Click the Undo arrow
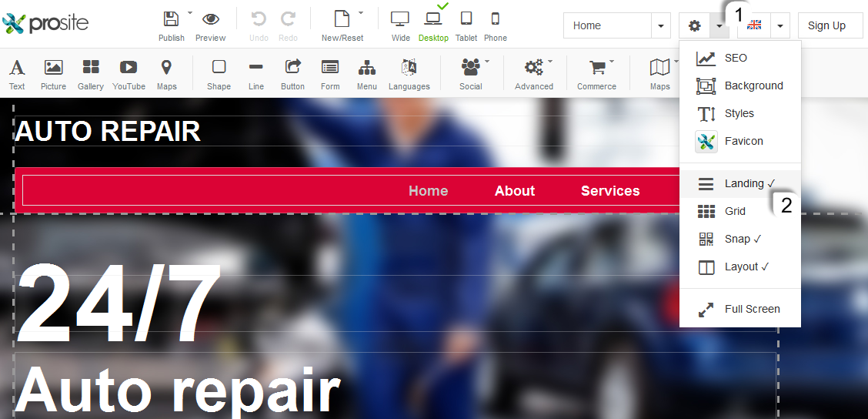The height and width of the screenshot is (419, 868). point(258,18)
